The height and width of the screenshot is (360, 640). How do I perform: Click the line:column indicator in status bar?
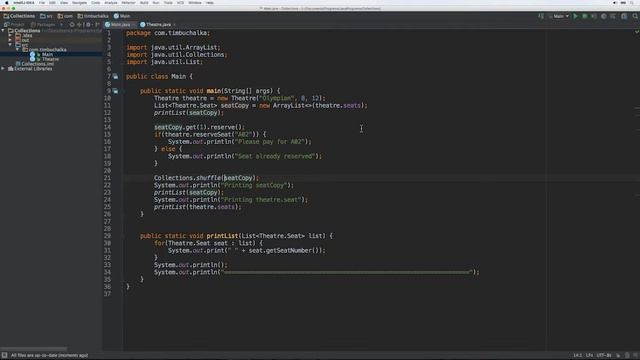coord(578,356)
